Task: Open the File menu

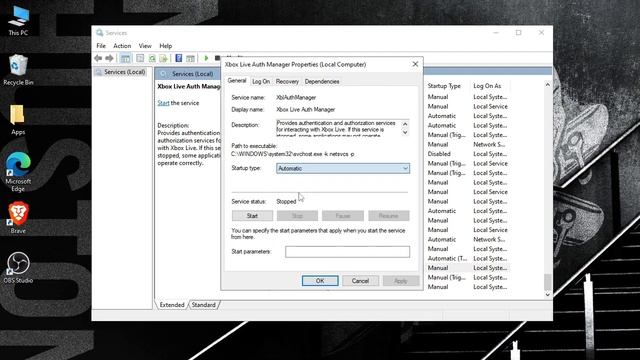Action: (x=101, y=46)
